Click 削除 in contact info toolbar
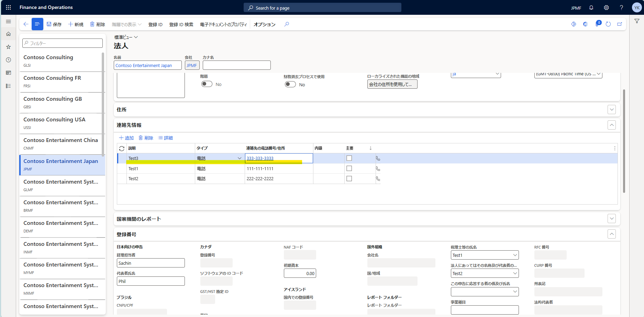The image size is (644, 317). [146, 138]
